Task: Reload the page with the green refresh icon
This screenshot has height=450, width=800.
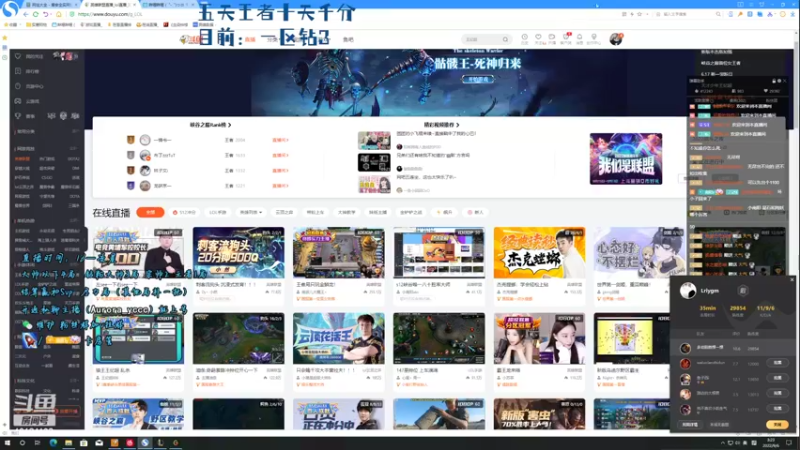Action: coord(36,14)
